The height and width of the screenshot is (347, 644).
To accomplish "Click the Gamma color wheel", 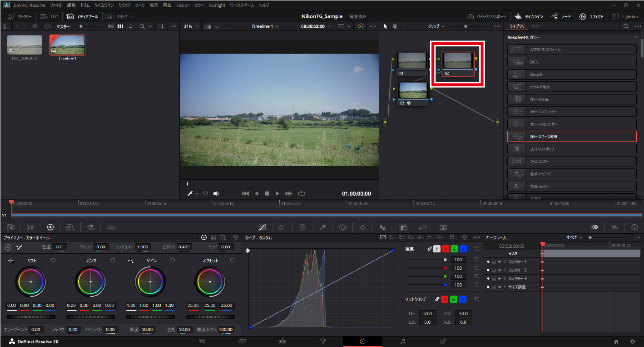I will [x=90, y=282].
